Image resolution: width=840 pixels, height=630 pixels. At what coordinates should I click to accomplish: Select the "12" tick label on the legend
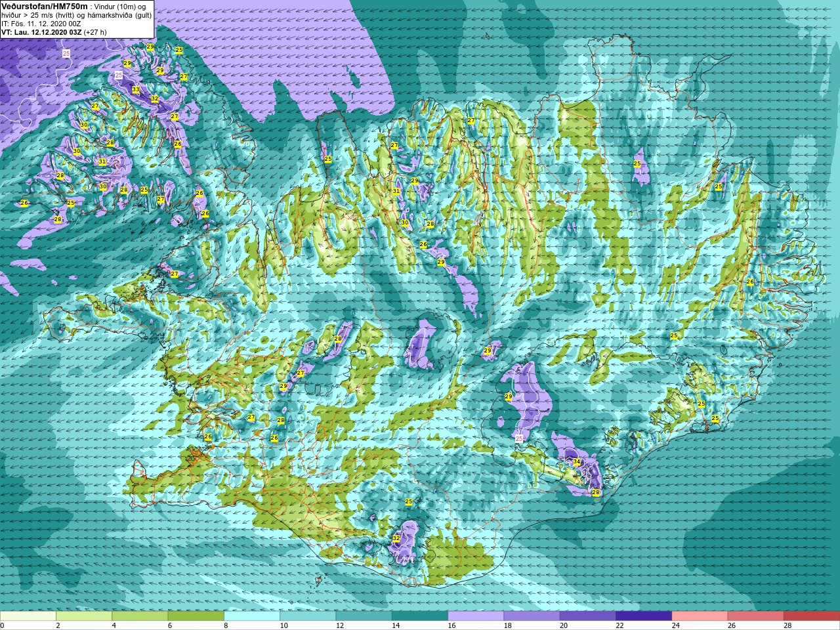pos(339,625)
